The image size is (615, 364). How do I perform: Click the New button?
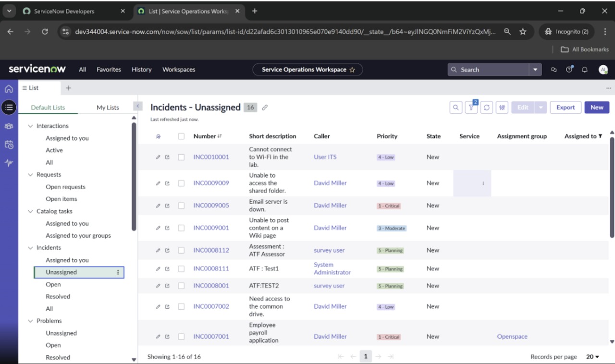coord(597,108)
